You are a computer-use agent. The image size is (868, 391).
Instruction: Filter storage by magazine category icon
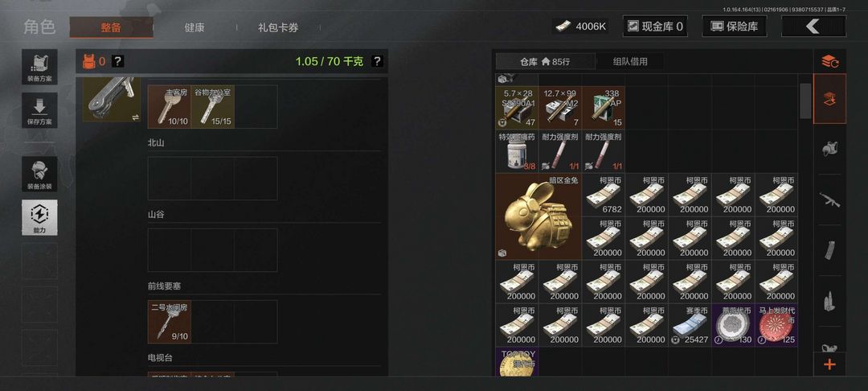(829, 250)
